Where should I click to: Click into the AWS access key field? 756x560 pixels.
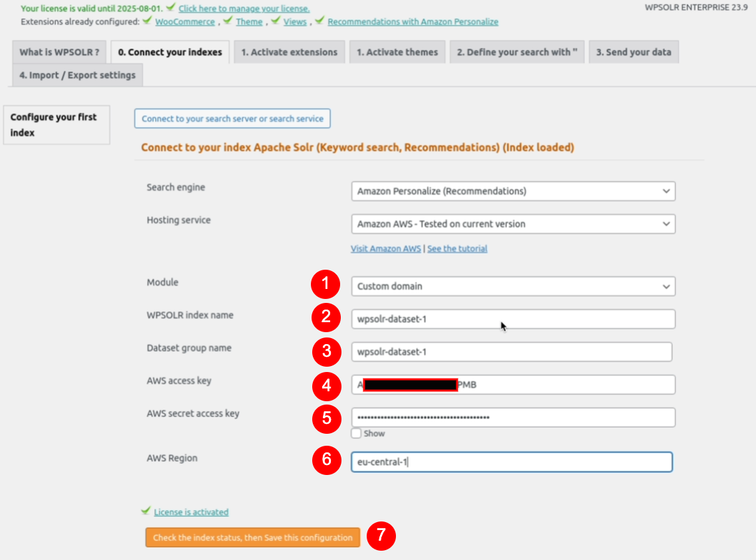click(513, 385)
